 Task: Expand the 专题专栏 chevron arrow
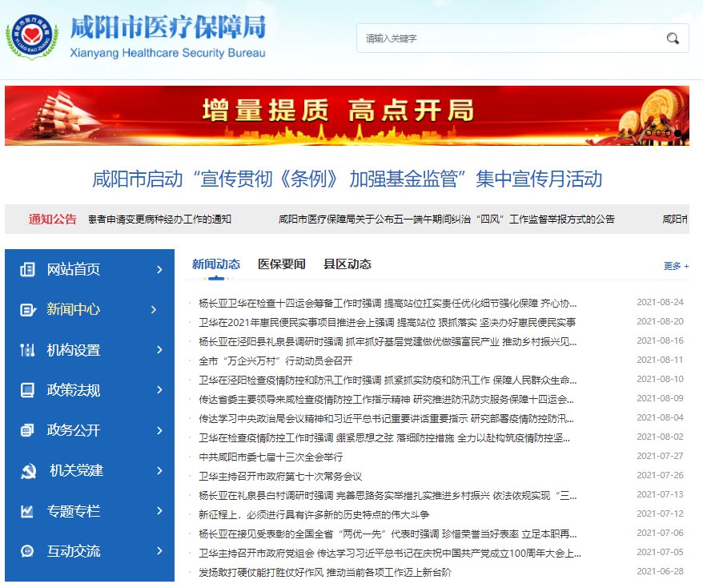point(159,510)
